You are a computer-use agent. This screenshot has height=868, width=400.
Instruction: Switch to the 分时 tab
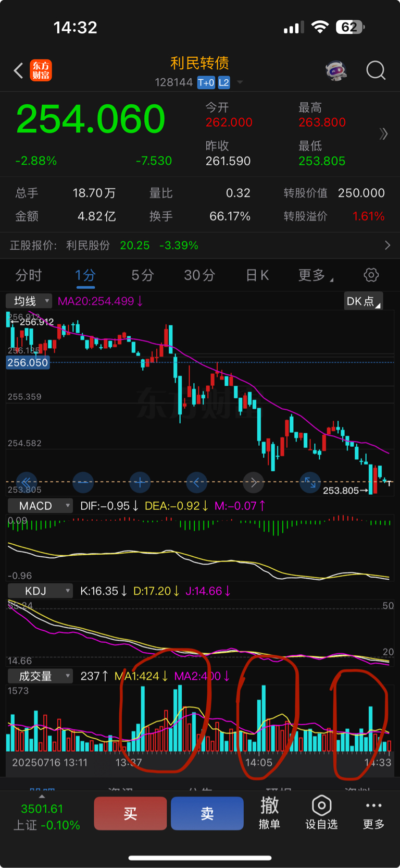tap(29, 275)
